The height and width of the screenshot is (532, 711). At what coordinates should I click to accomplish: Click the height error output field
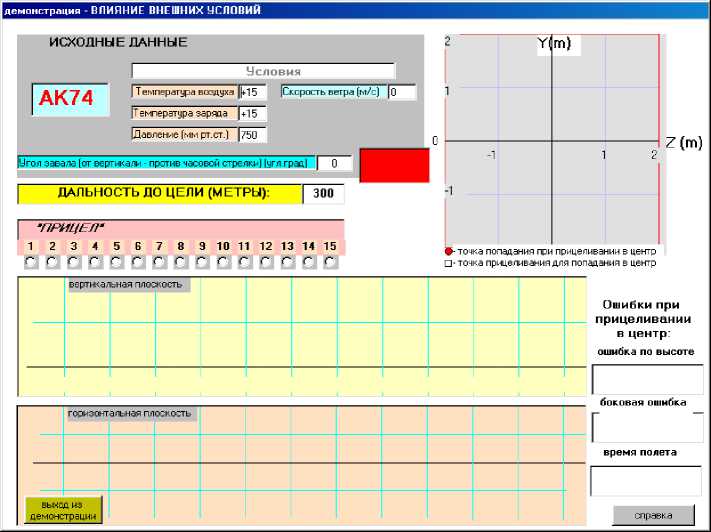tap(646, 380)
